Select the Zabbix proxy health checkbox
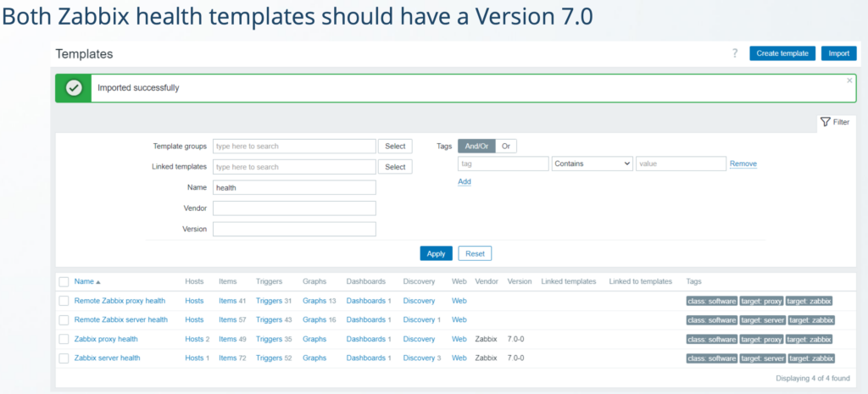The height and width of the screenshot is (394, 868). coord(64,339)
